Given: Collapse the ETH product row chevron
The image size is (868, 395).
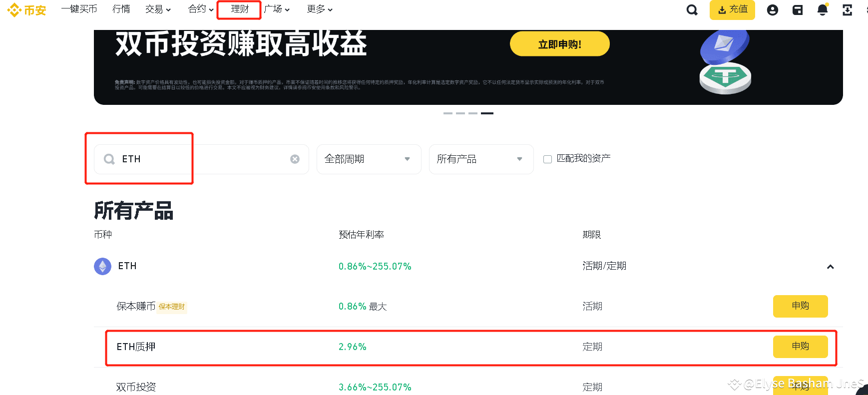Looking at the screenshot, I should click(831, 267).
